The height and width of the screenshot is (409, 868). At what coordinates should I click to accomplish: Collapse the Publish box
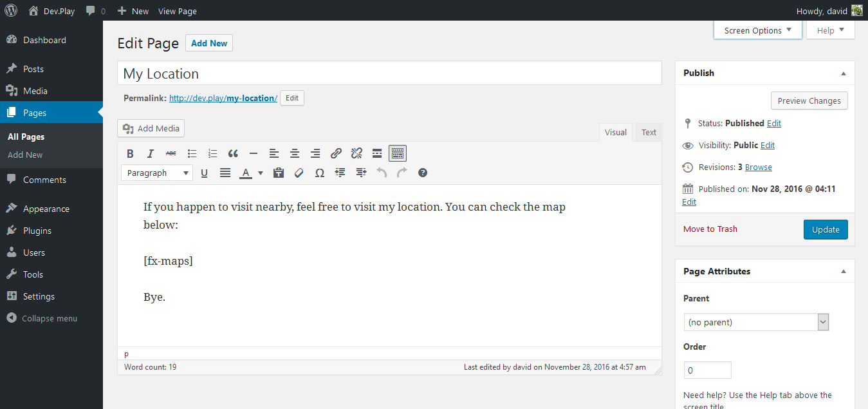click(x=844, y=73)
